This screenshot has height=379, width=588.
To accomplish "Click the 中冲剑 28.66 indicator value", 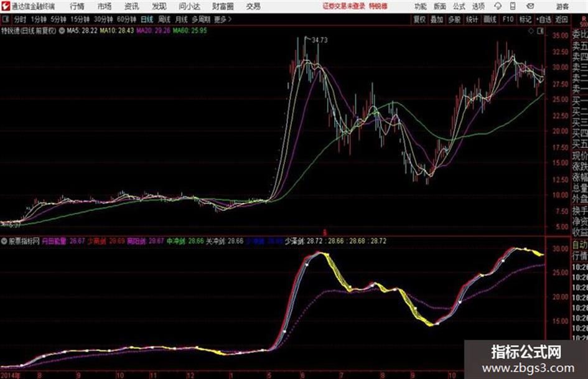I will (185, 241).
